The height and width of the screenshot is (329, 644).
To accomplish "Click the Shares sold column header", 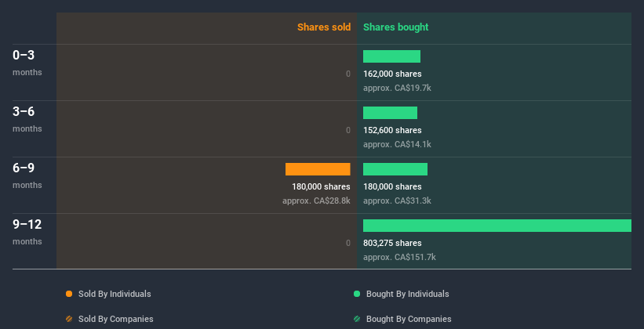I will click(x=324, y=27).
